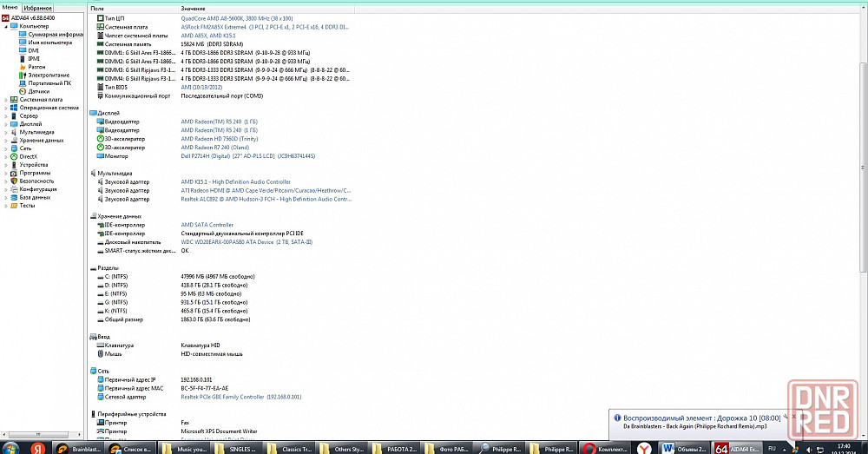Expand the Дисплей node in sidebar tree
Screen dimensions: 868x454
coord(6,124)
